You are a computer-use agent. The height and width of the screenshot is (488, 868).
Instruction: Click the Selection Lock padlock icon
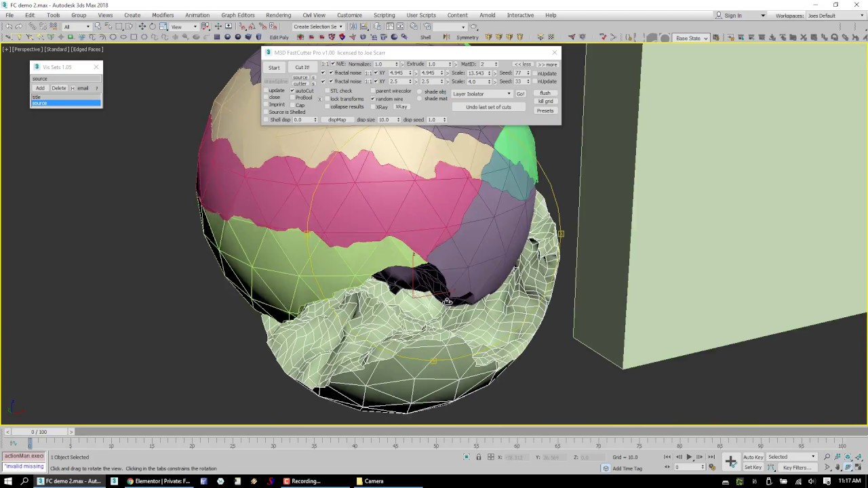(479, 457)
